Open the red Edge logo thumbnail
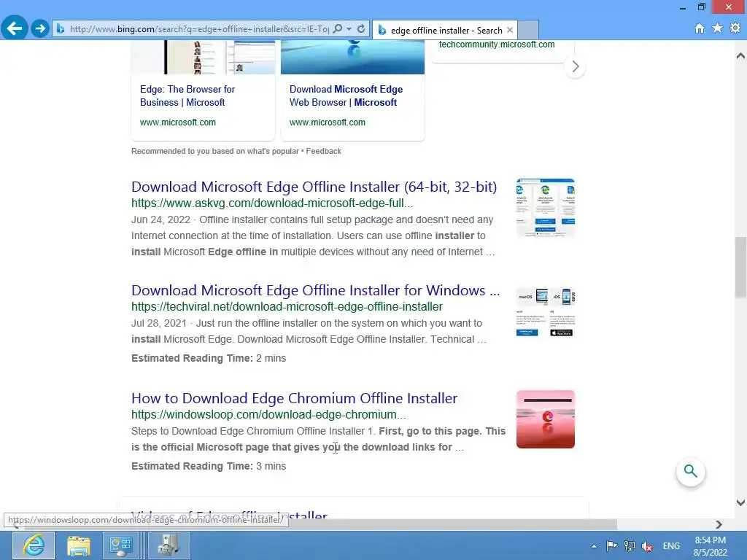Screen dimensions: 747x560 (546, 419)
